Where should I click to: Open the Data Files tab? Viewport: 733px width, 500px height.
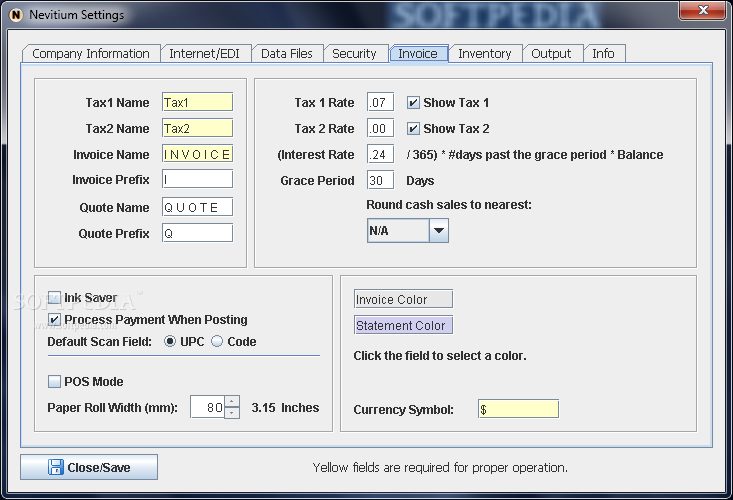(x=287, y=54)
